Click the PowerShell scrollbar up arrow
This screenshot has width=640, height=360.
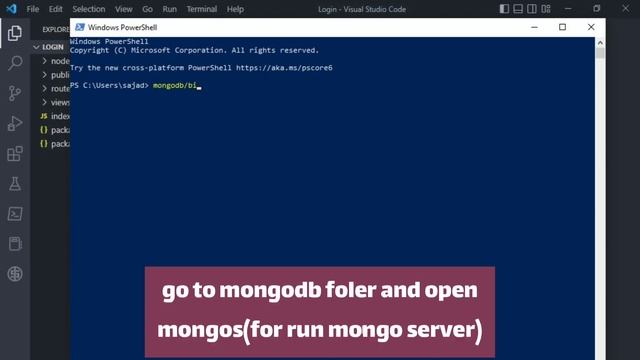click(x=600, y=42)
